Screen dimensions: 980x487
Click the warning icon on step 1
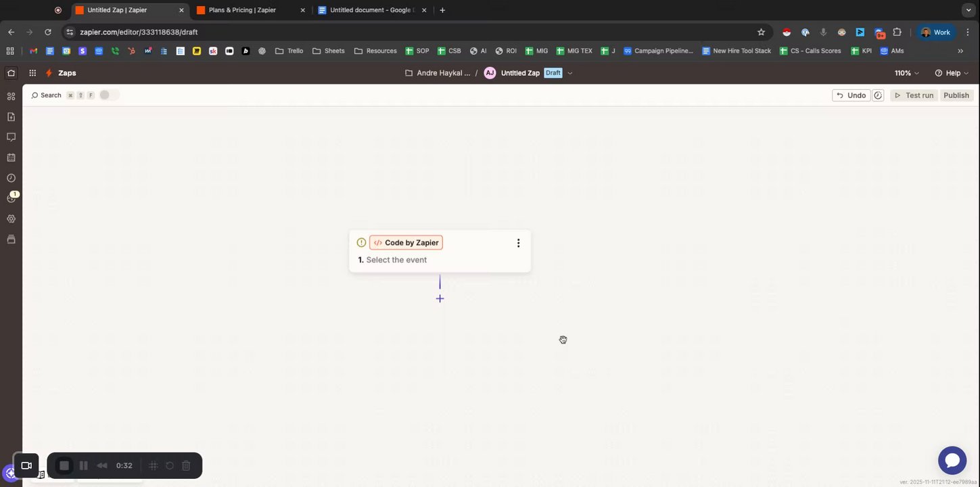[x=361, y=243]
